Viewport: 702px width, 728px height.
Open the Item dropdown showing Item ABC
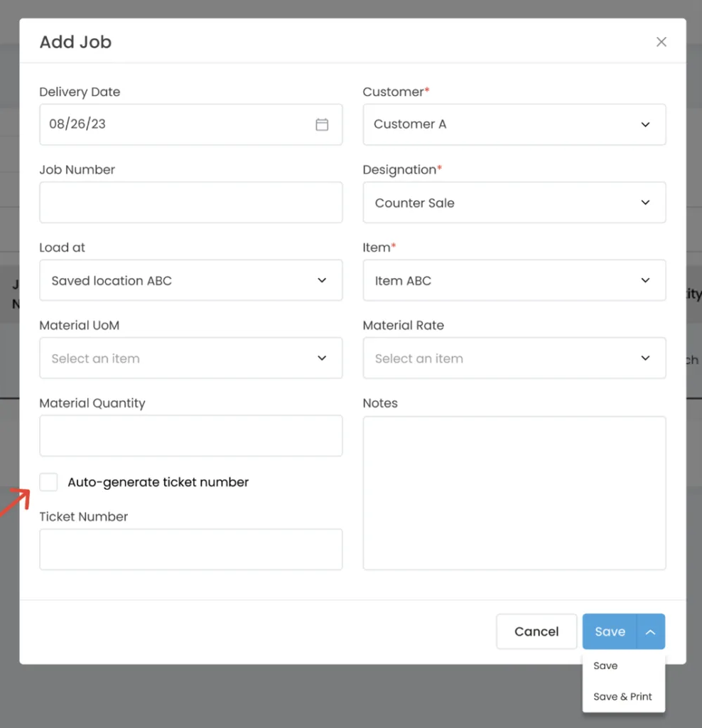click(x=514, y=280)
